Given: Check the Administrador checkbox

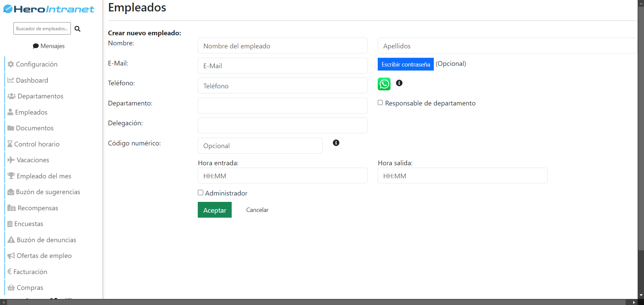Looking at the screenshot, I should pos(200,193).
